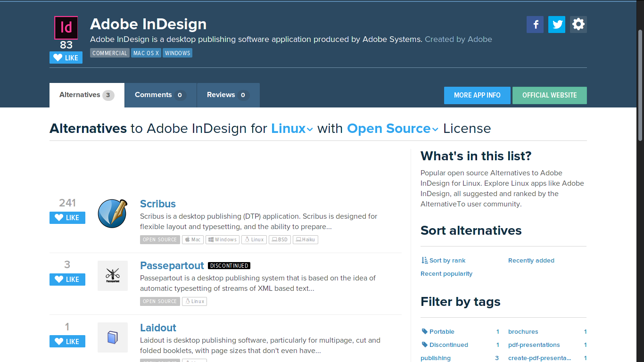This screenshot has width=644, height=362.
Task: Click the page vertical scrollbar thumb
Action: (x=640, y=85)
